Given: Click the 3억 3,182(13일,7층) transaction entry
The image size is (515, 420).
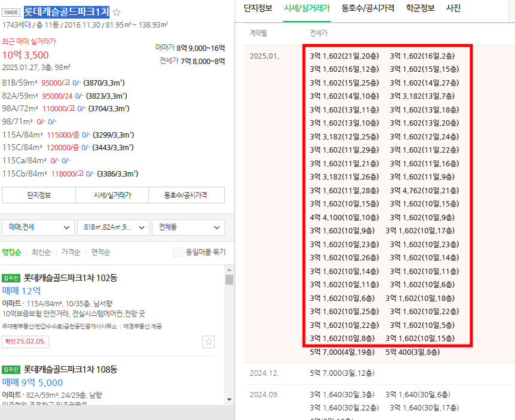Looking at the screenshot, I should (x=422, y=96).
